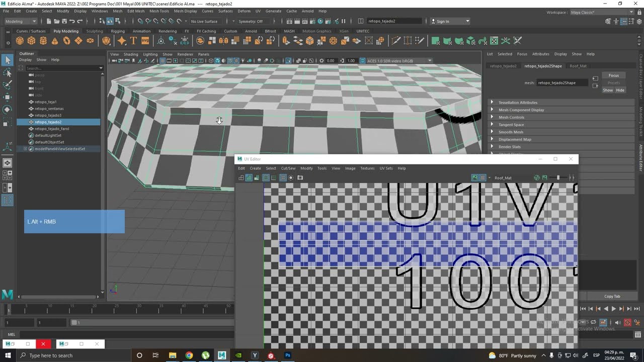Viewport: 644px width, 362px height.
Task: Click the Focus button in Attribute Editor
Action: point(614,75)
